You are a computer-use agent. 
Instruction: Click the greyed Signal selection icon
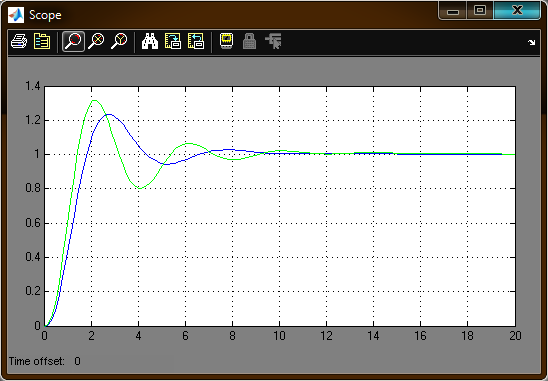click(x=273, y=41)
